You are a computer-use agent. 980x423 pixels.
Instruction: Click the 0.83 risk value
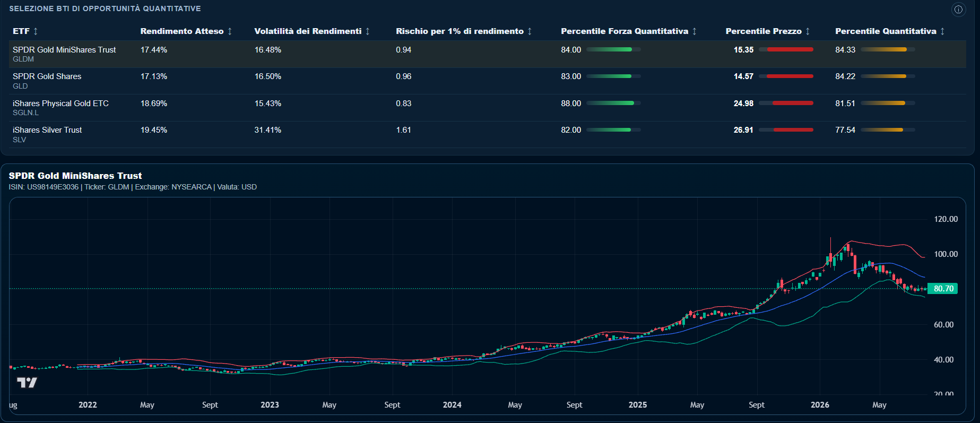[x=404, y=103]
